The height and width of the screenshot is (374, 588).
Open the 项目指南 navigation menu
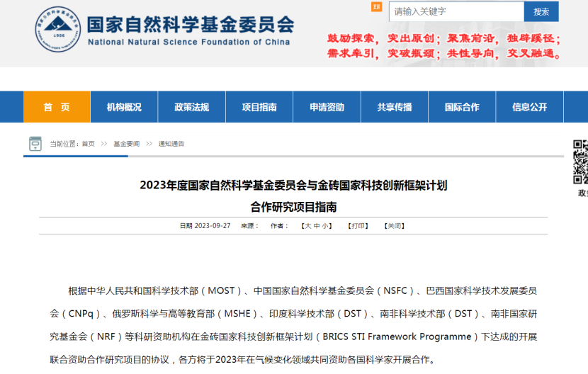tap(259, 107)
